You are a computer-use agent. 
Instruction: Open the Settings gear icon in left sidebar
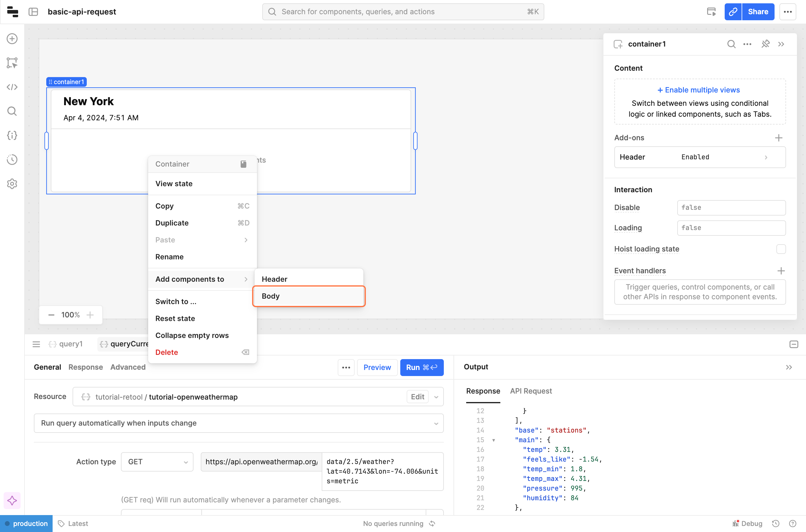tap(12, 184)
